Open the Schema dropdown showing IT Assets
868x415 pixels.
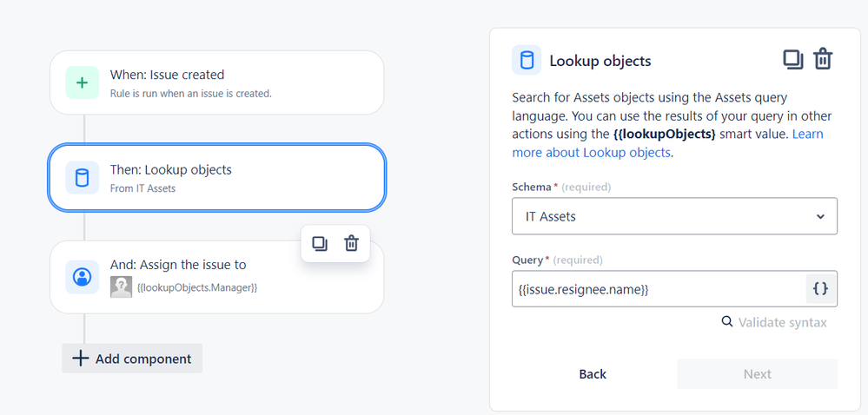coord(674,216)
